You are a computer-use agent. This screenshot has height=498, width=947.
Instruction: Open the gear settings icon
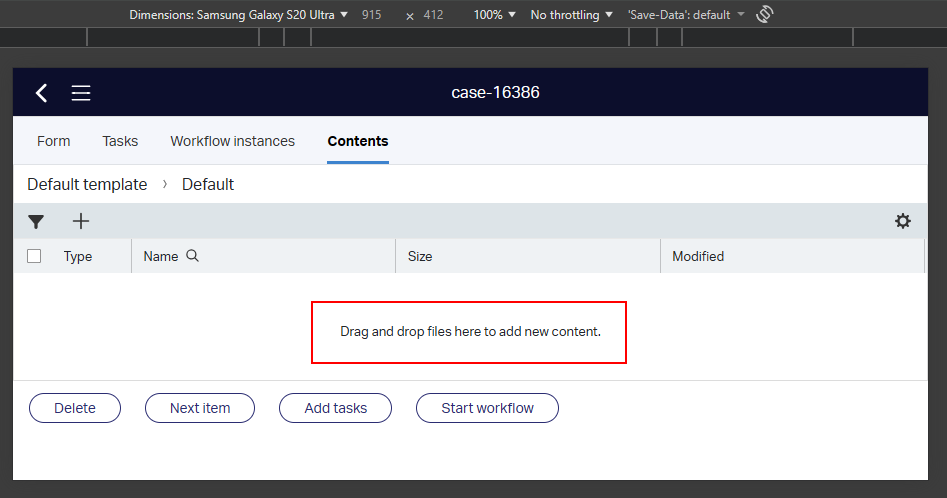tap(902, 221)
